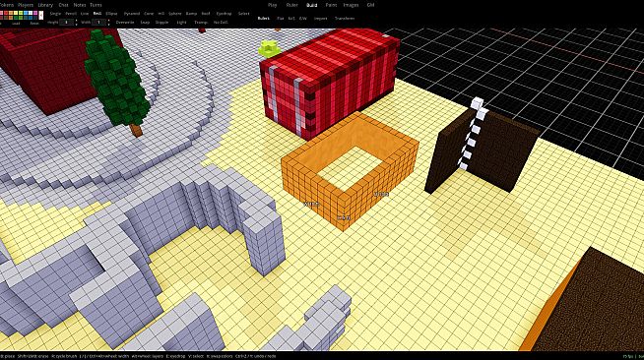Pick the yellow color swatch
644x360 pixels.
click(x=16, y=13)
